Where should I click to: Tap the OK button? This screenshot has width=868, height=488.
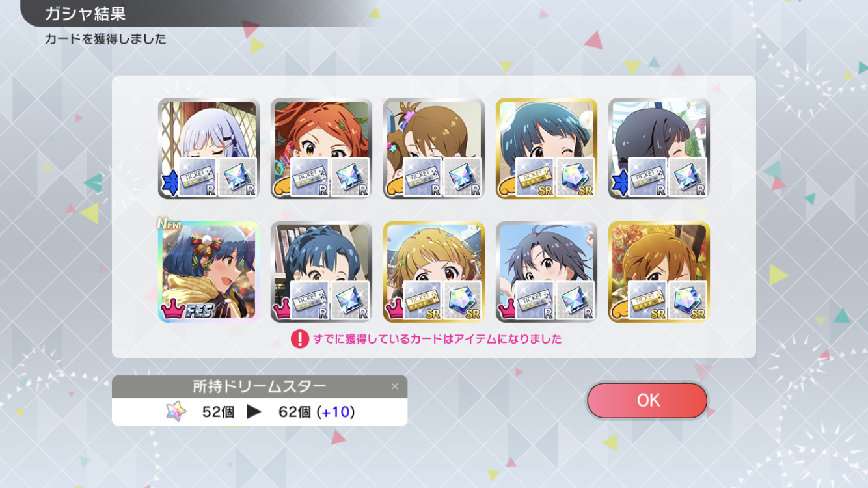click(x=647, y=400)
